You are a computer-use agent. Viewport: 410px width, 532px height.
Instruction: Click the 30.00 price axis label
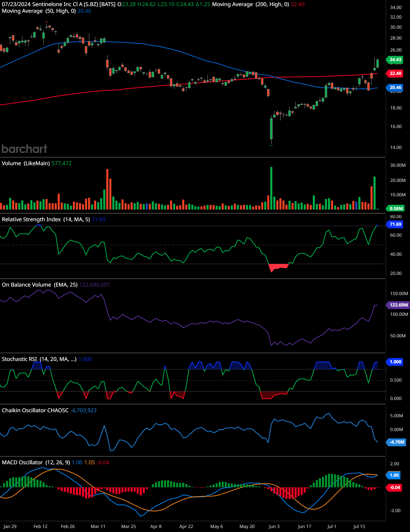[396, 27]
